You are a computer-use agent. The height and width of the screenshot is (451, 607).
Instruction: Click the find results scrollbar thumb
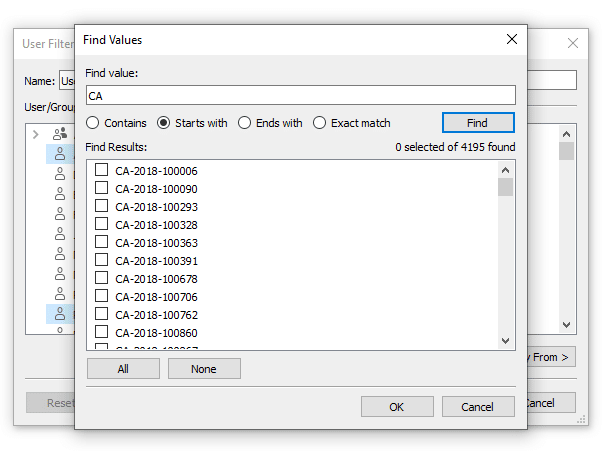coord(505,187)
